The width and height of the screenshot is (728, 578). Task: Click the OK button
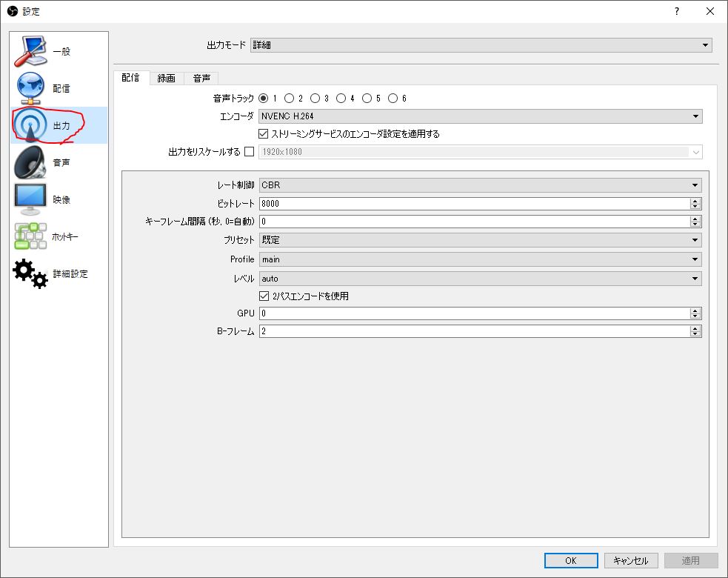click(571, 560)
